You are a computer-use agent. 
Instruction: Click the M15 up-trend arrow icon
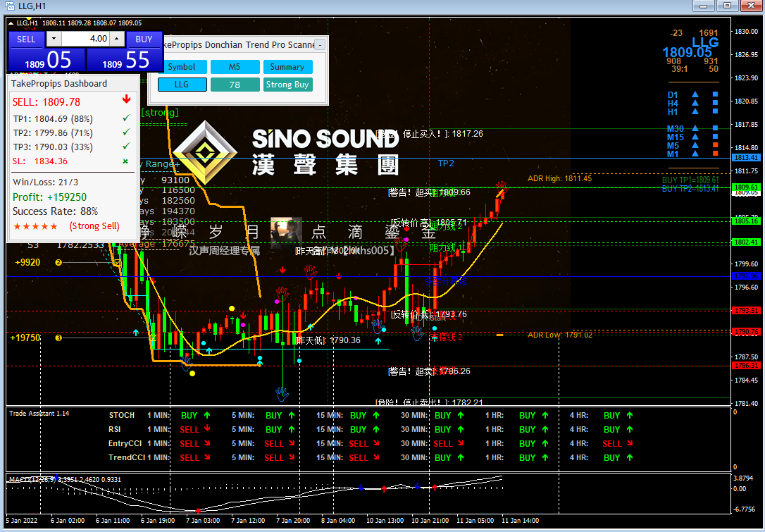click(695, 137)
